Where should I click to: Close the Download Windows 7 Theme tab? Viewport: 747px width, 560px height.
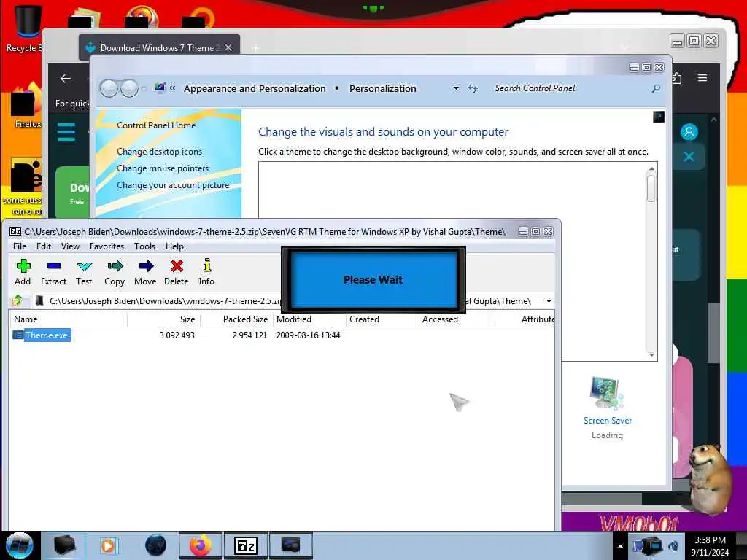tap(228, 47)
